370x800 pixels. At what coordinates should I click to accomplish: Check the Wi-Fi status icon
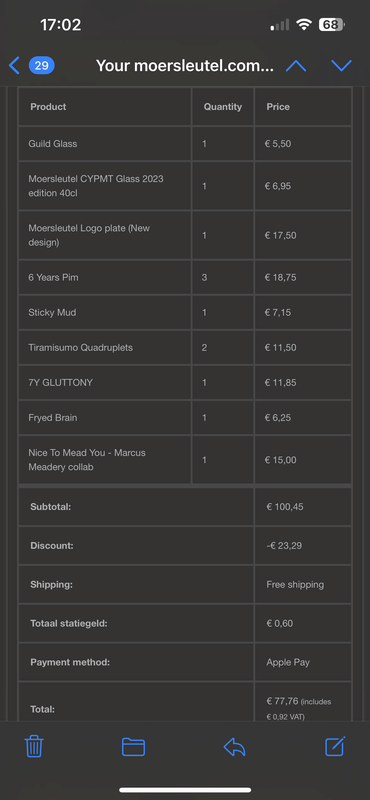click(x=305, y=24)
